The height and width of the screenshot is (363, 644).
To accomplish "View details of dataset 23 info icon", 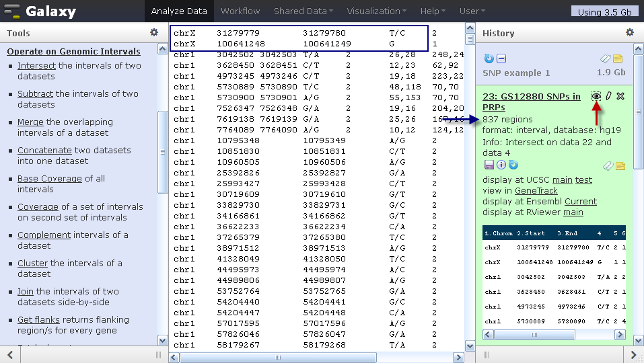I will (x=501, y=165).
